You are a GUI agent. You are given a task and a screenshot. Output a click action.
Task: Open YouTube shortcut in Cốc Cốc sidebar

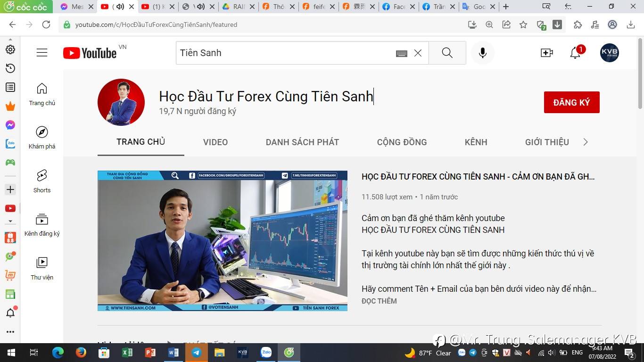(10, 208)
